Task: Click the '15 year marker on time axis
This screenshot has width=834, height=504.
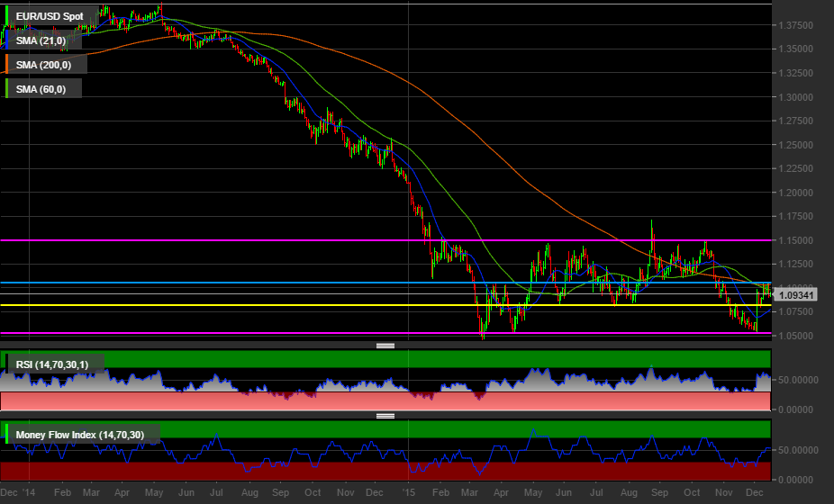Action: point(409,493)
